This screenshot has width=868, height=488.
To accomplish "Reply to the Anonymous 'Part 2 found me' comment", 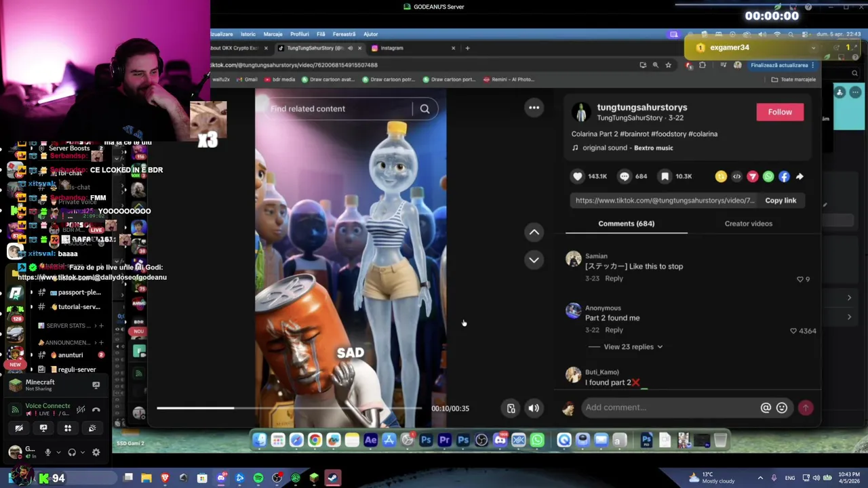I will (x=614, y=330).
